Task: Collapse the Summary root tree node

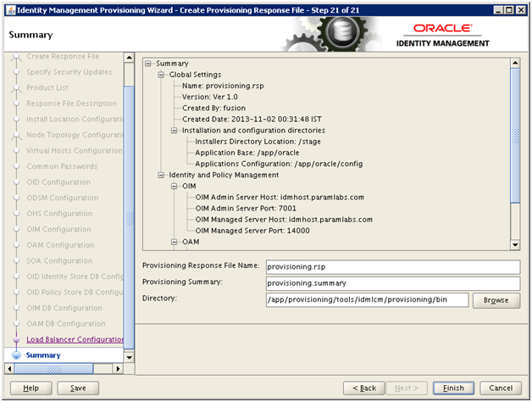Action: [x=148, y=64]
